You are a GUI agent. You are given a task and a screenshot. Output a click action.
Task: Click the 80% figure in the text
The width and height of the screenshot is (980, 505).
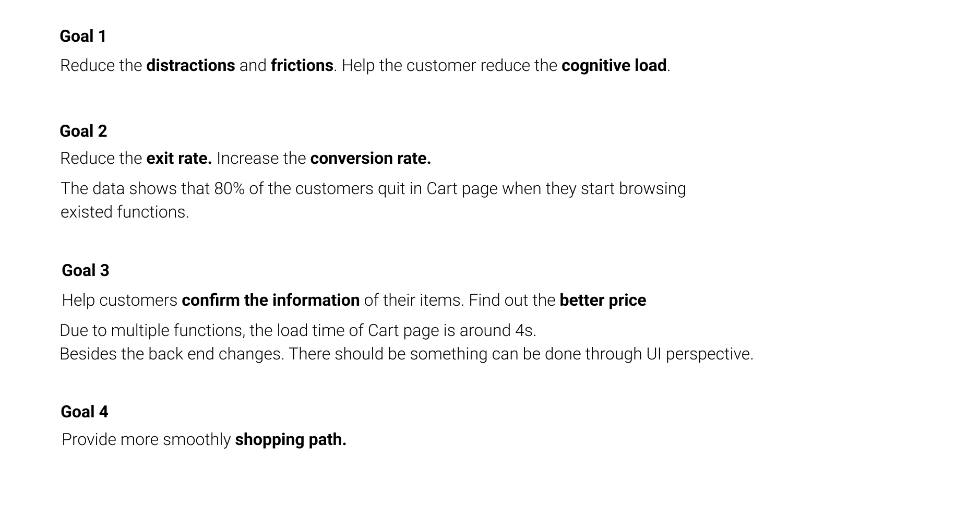click(x=229, y=188)
